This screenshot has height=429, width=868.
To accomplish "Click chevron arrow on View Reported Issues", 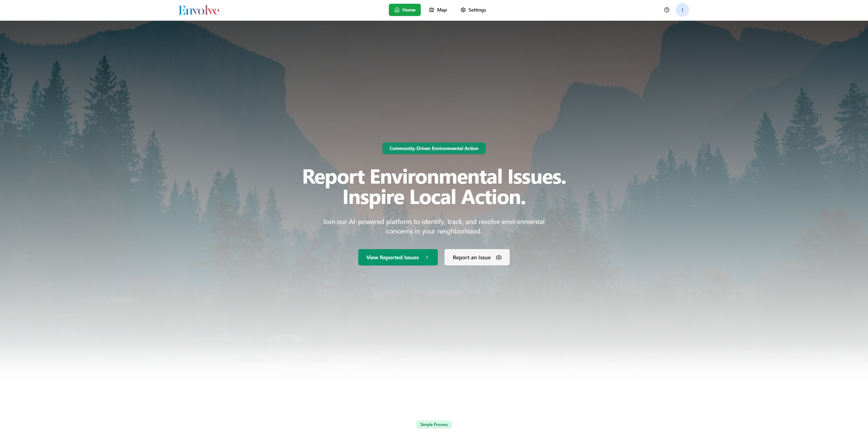I will [x=427, y=257].
